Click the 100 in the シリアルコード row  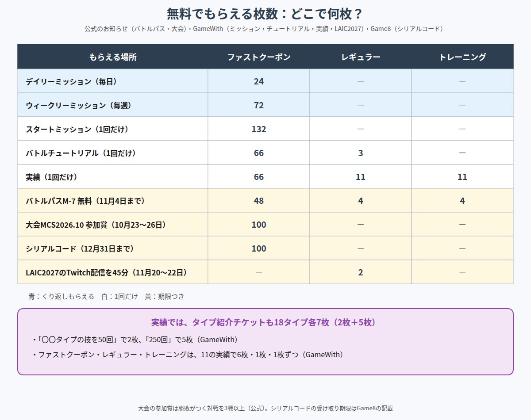(259, 248)
